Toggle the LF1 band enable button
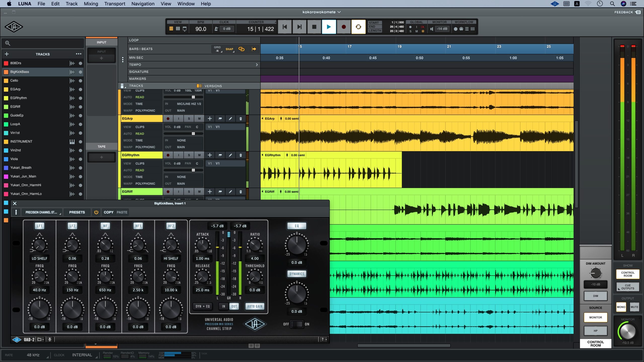 [39, 226]
